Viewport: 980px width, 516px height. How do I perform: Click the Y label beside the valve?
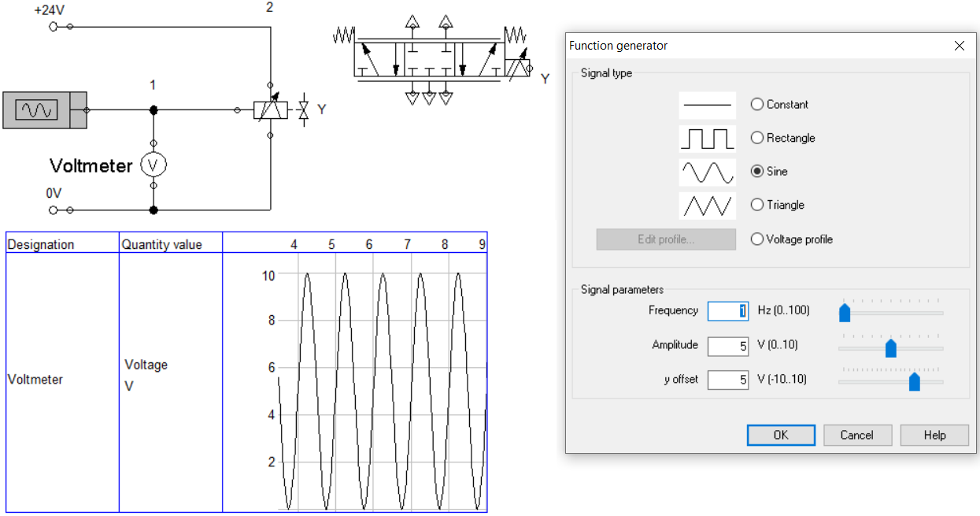tap(545, 78)
